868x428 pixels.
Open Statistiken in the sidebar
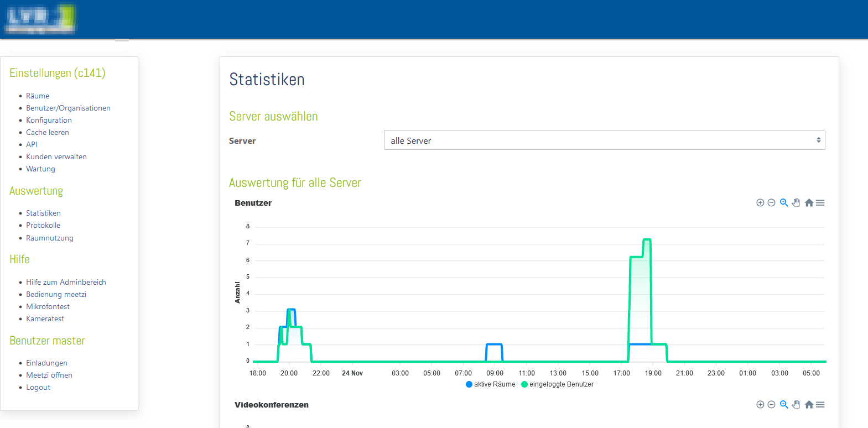pyautogui.click(x=43, y=213)
